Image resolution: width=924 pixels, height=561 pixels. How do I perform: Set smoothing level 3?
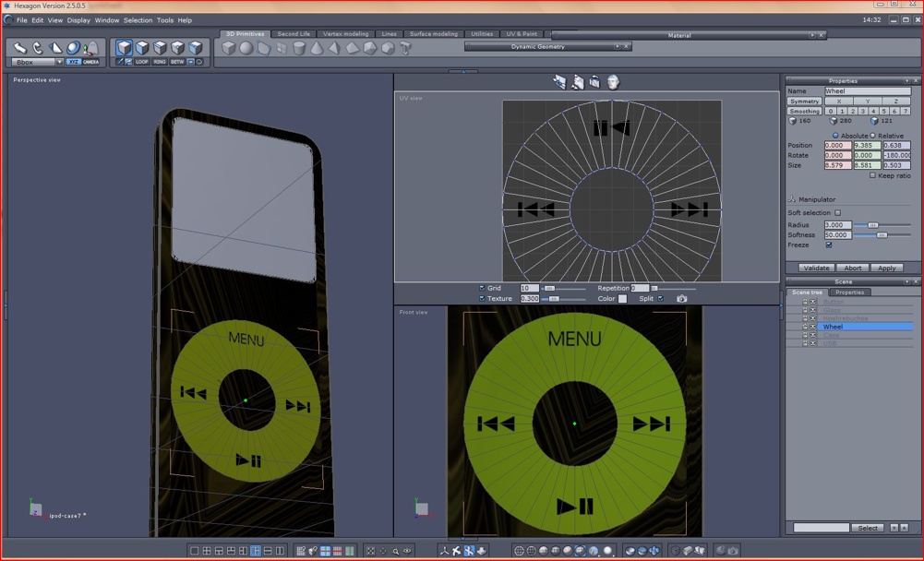pos(863,112)
